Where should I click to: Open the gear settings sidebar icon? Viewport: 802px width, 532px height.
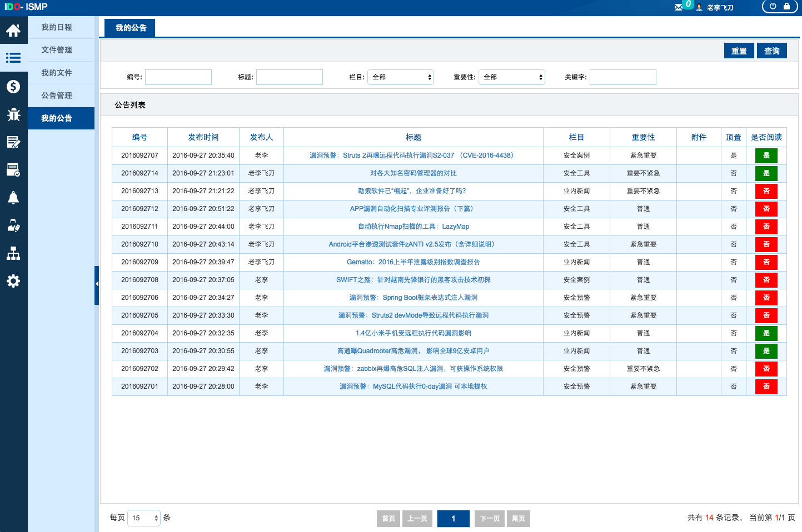pos(13,281)
